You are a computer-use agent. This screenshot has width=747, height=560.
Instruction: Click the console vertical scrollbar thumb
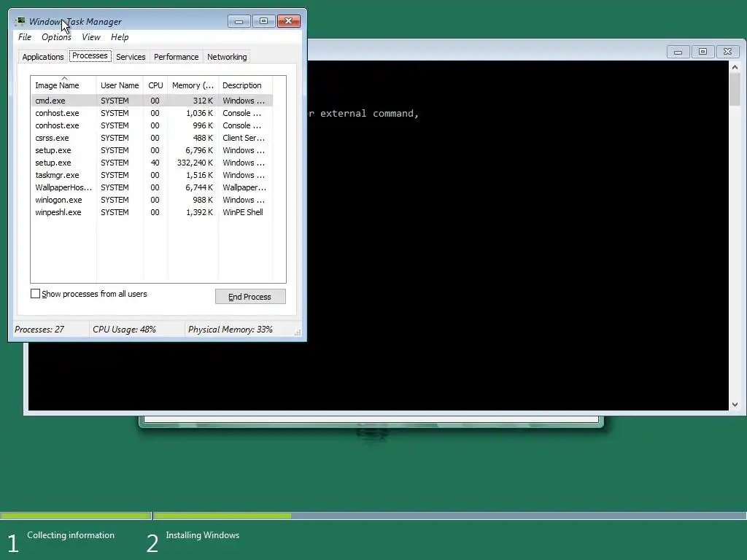(x=735, y=90)
